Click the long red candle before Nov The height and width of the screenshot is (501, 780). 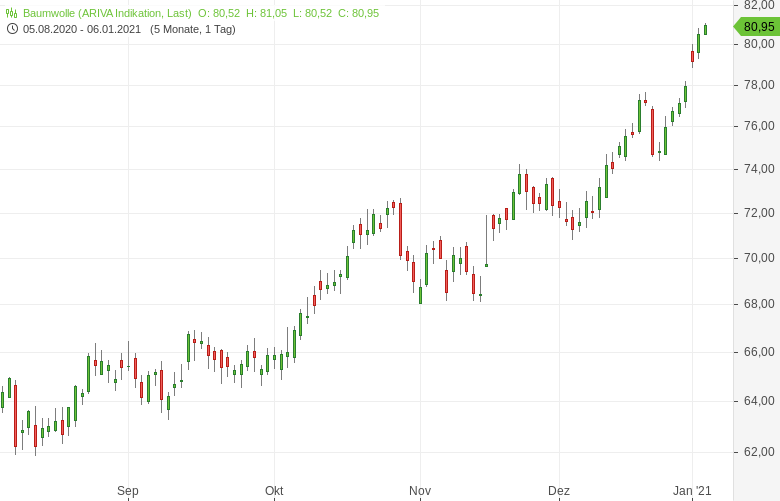click(400, 229)
